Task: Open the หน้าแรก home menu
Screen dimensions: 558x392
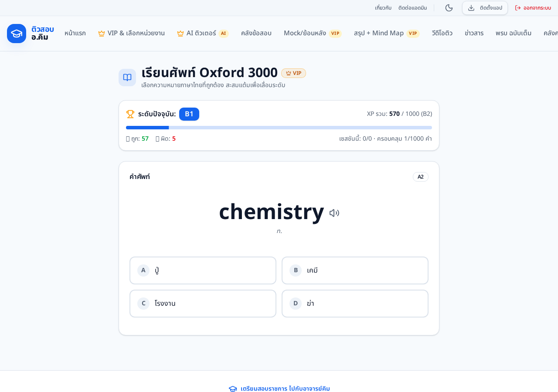Action: point(75,33)
